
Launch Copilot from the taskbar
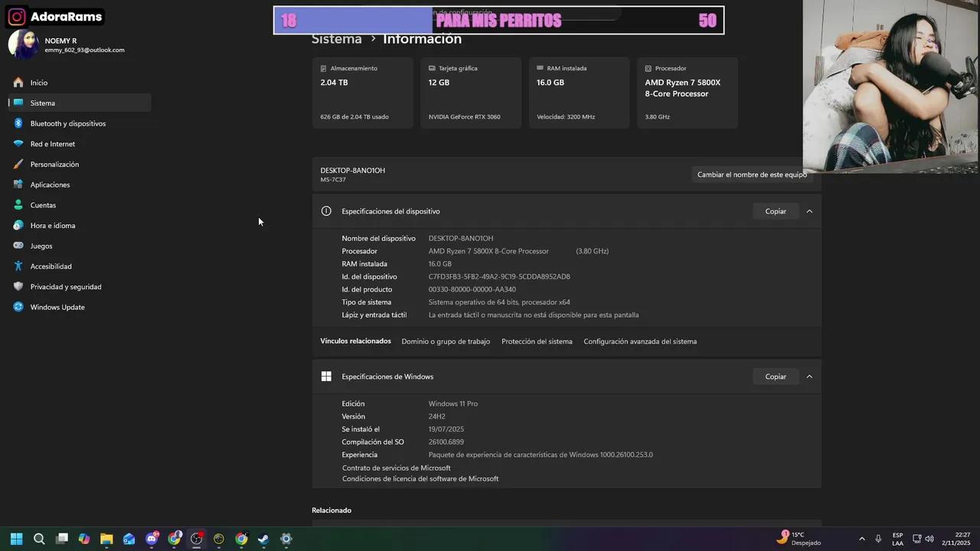[84, 539]
